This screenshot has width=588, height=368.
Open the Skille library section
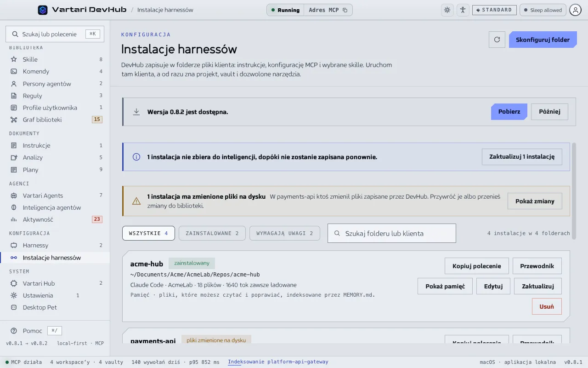(55, 59)
